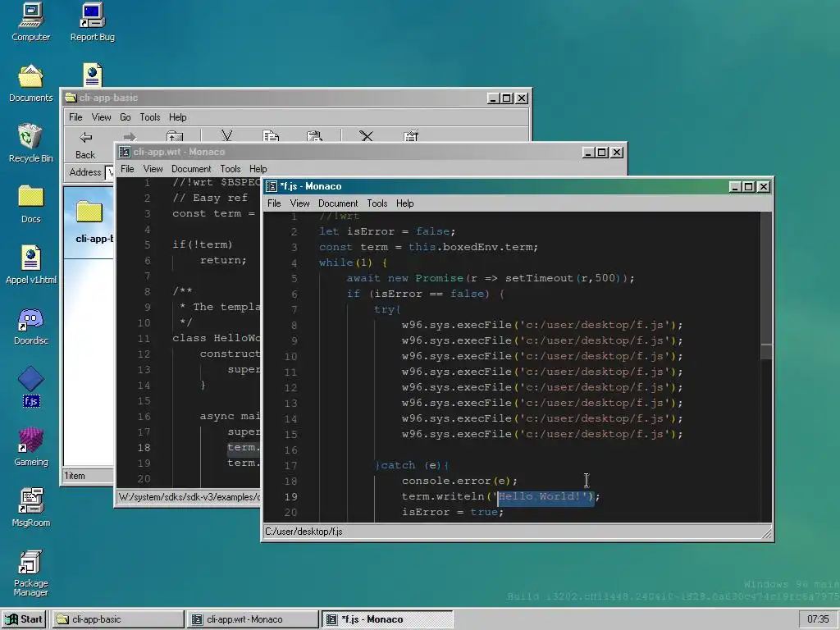Click html file icon behind explorer window
Image resolution: width=840 pixels, height=630 pixels.
point(93,75)
